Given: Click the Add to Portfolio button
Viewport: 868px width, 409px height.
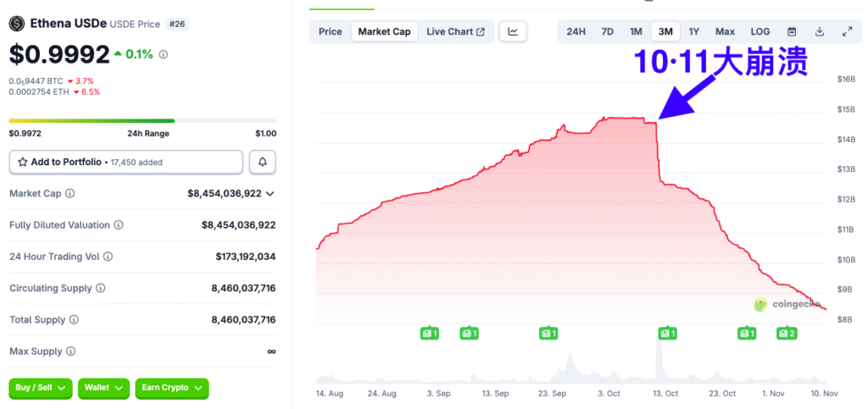Looking at the screenshot, I should tap(125, 162).
